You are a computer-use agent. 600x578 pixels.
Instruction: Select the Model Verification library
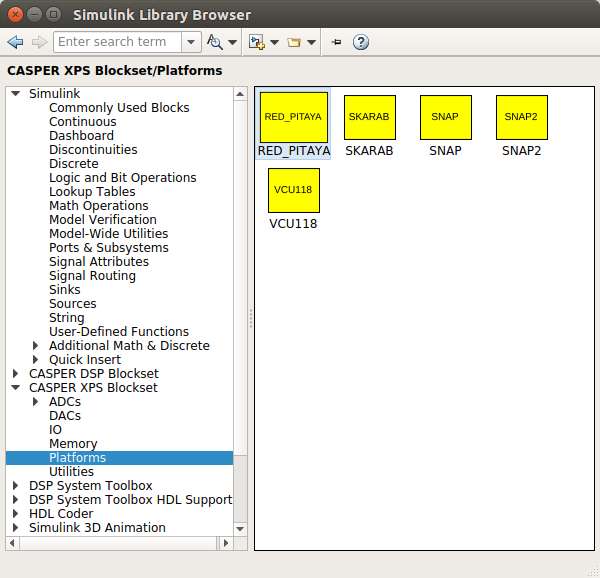click(103, 220)
